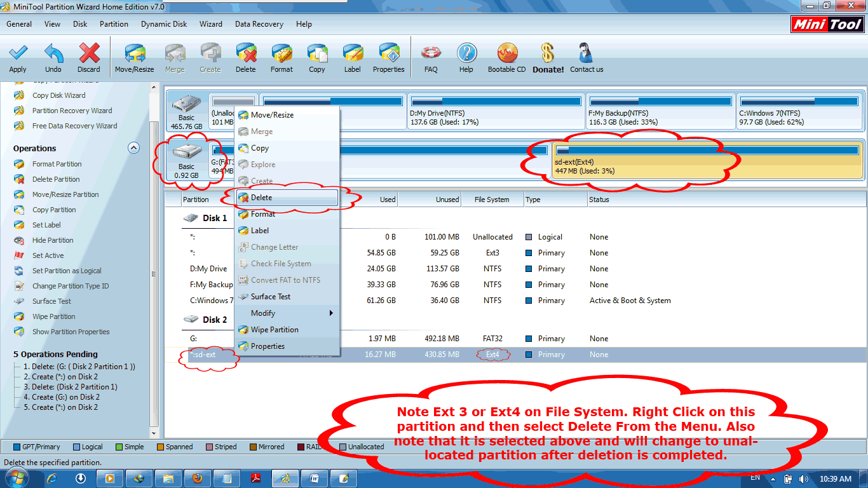The width and height of the screenshot is (868, 488).
Task: Open Partition Recovery Wizard in sidebar
Action: coord(72,111)
